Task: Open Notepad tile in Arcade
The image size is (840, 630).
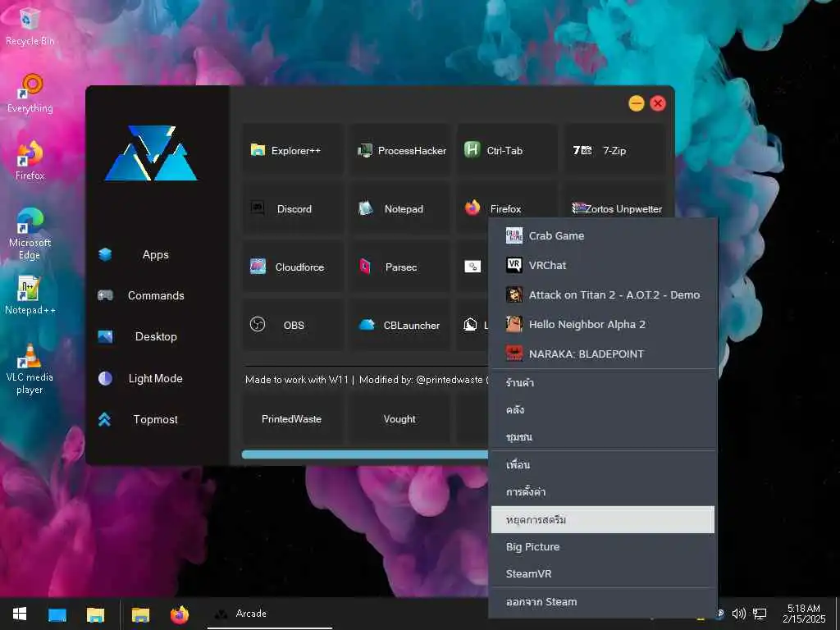Action: (x=400, y=209)
